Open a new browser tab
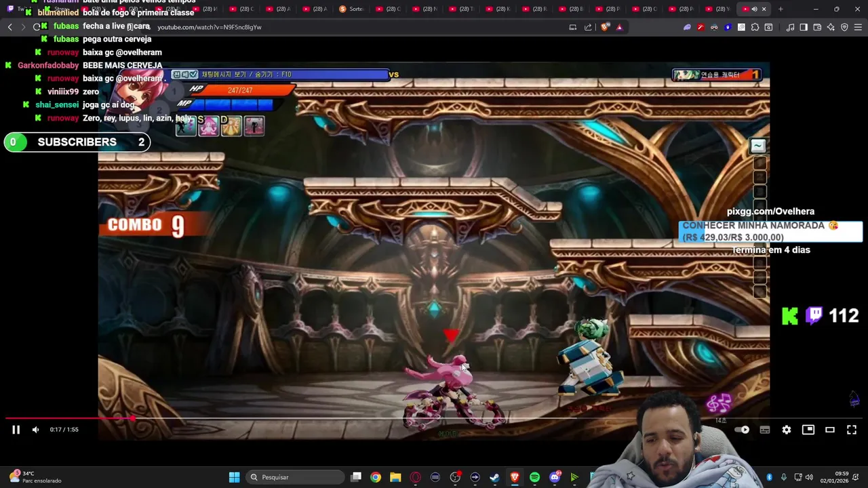 (781, 9)
